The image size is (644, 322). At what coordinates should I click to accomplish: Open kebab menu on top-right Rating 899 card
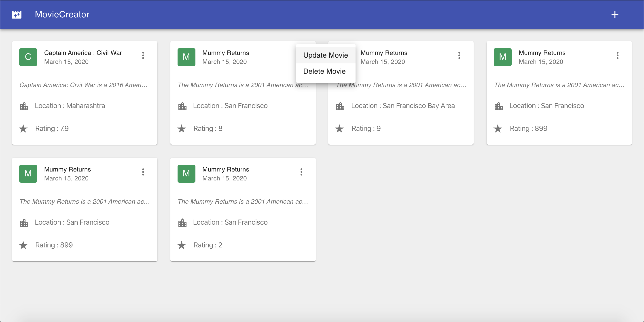tap(617, 55)
